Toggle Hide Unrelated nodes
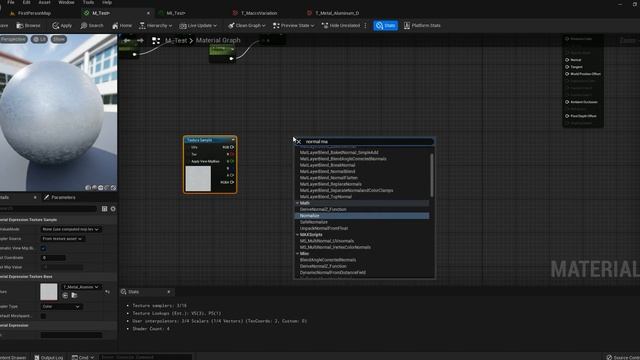This screenshot has width=640, height=360. point(341,25)
